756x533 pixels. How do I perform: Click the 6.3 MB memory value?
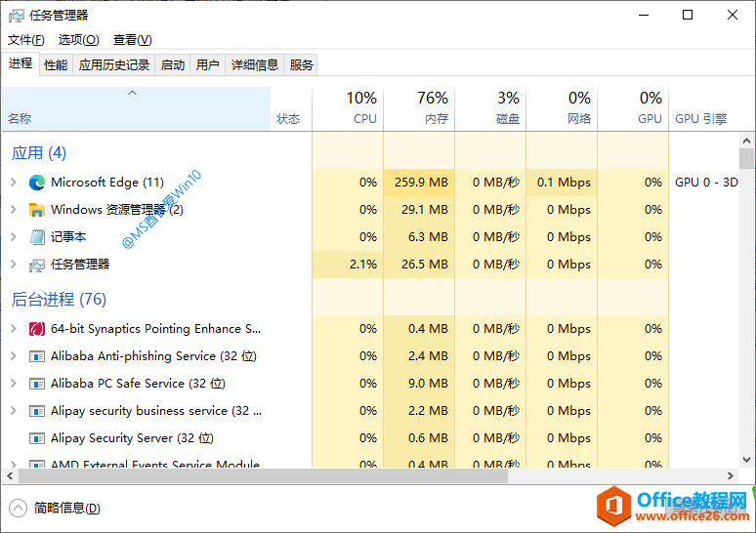[x=428, y=237]
